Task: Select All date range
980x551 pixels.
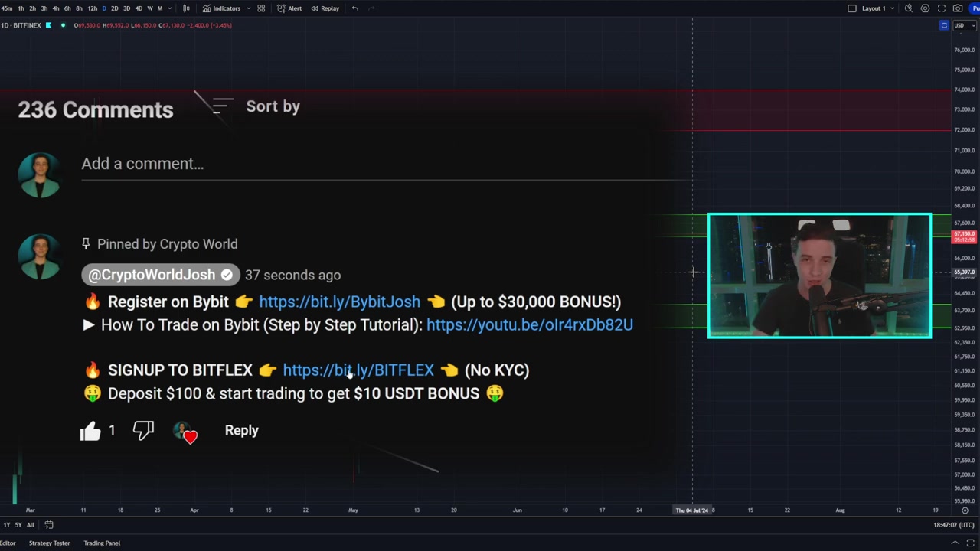Action: pyautogui.click(x=30, y=525)
